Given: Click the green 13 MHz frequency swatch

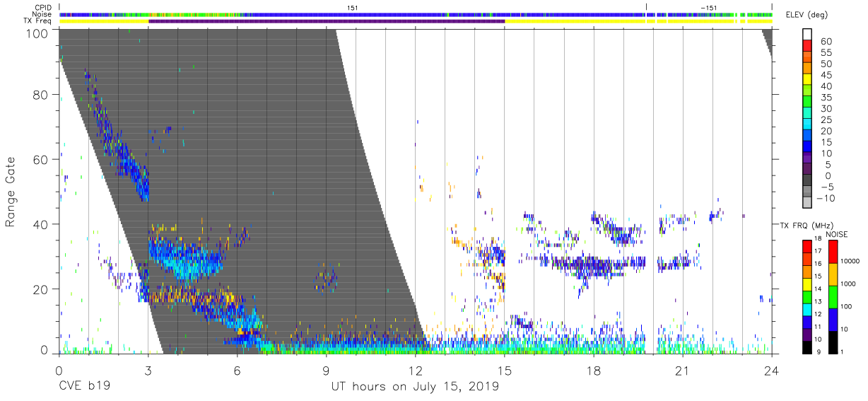Looking at the screenshot, I should point(808,296).
